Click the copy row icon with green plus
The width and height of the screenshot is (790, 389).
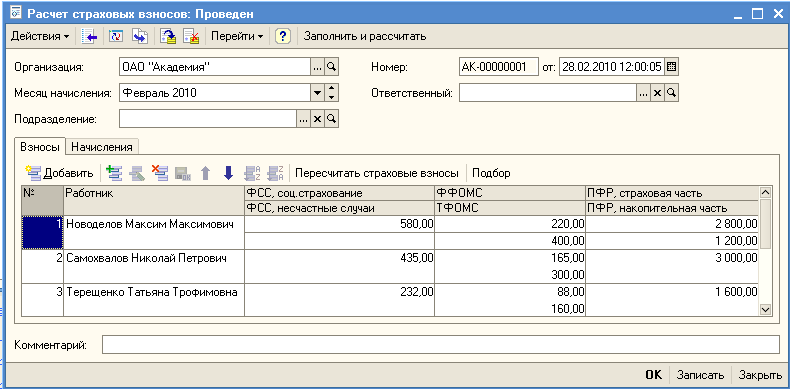tap(115, 173)
